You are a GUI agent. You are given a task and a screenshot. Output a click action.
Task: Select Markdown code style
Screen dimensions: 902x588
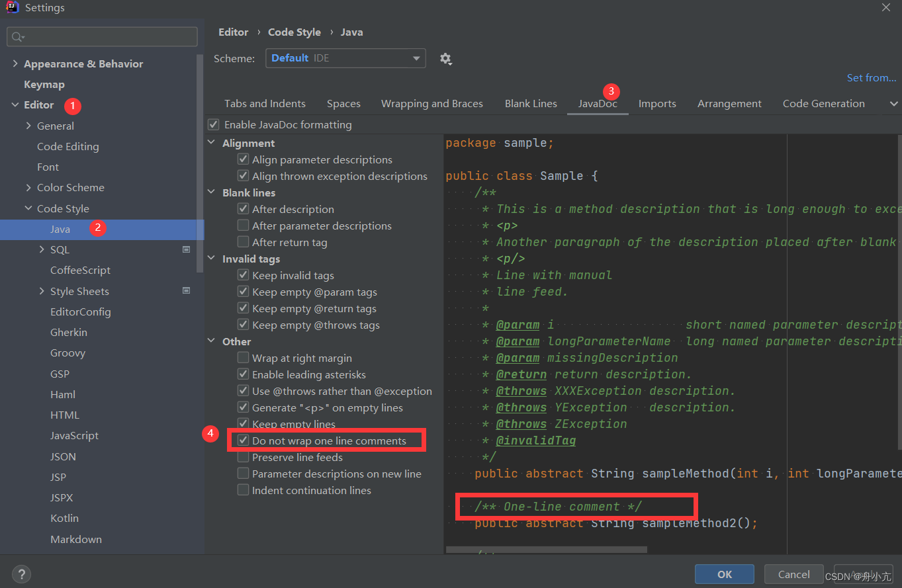[x=76, y=539]
